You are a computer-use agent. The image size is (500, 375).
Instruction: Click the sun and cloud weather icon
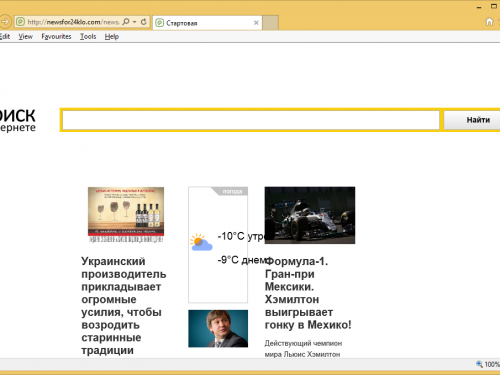click(x=201, y=242)
